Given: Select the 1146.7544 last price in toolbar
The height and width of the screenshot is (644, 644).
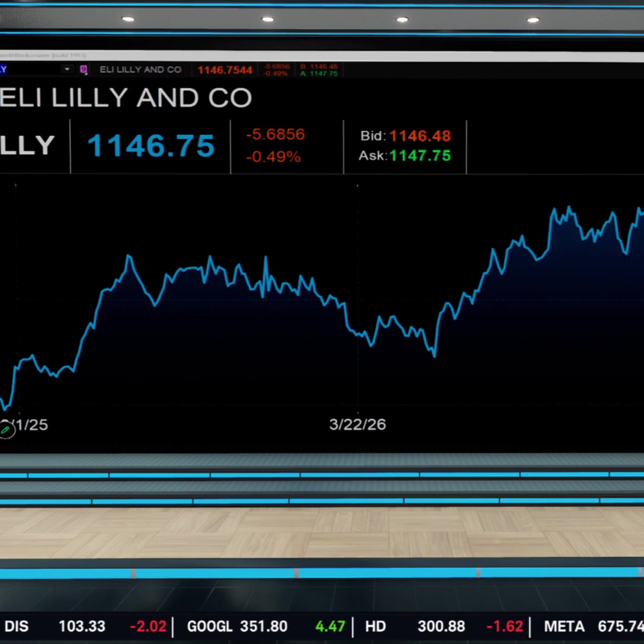Looking at the screenshot, I should 225,70.
